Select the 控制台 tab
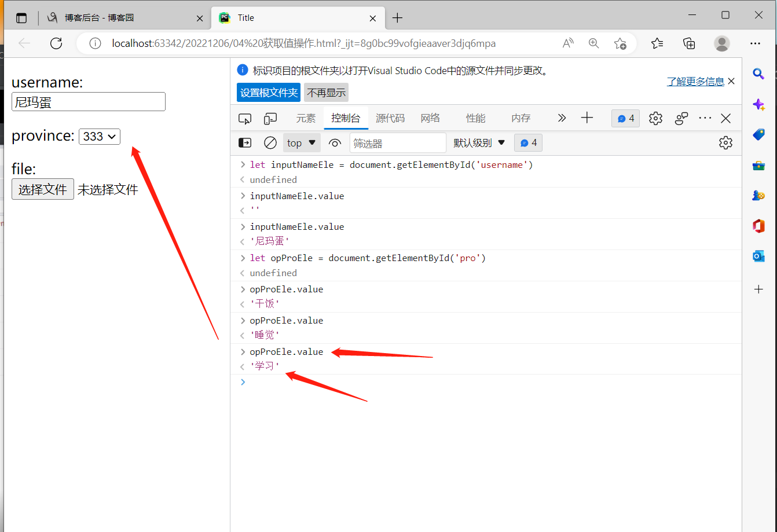The image size is (777, 532). (x=346, y=118)
